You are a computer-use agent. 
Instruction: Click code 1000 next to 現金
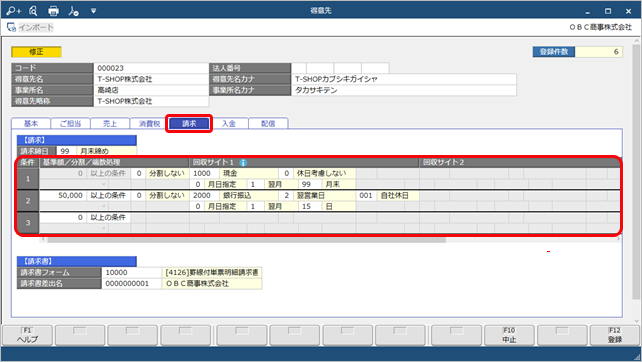pos(204,173)
